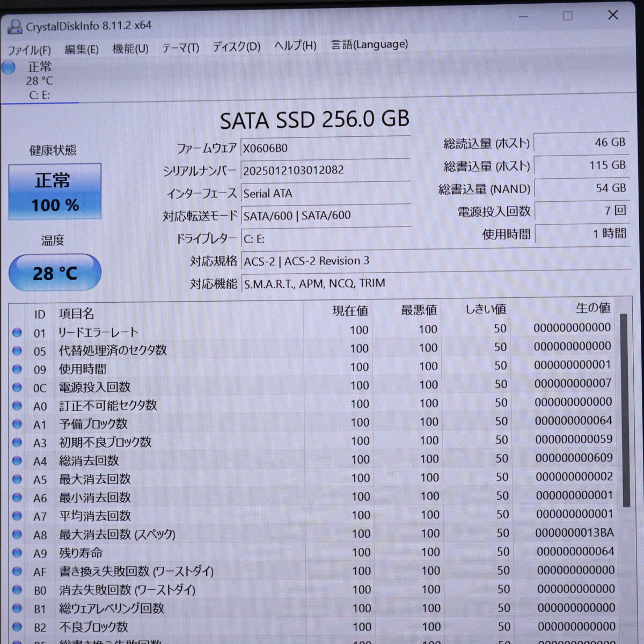Image resolution: width=644 pixels, height=644 pixels.
Task: Click the 電源投入回数 value 7 回
Action: 583,211
